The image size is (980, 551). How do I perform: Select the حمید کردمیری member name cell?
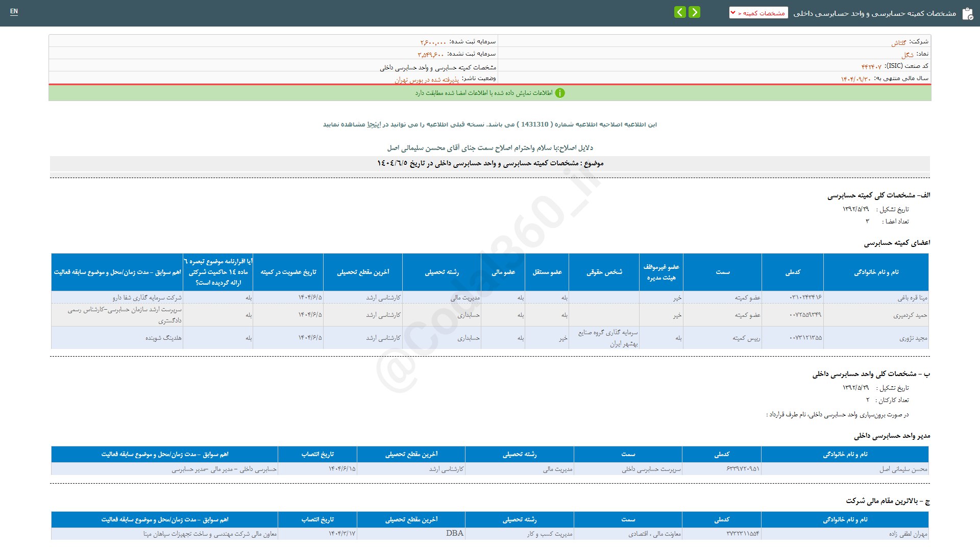pyautogui.click(x=910, y=315)
